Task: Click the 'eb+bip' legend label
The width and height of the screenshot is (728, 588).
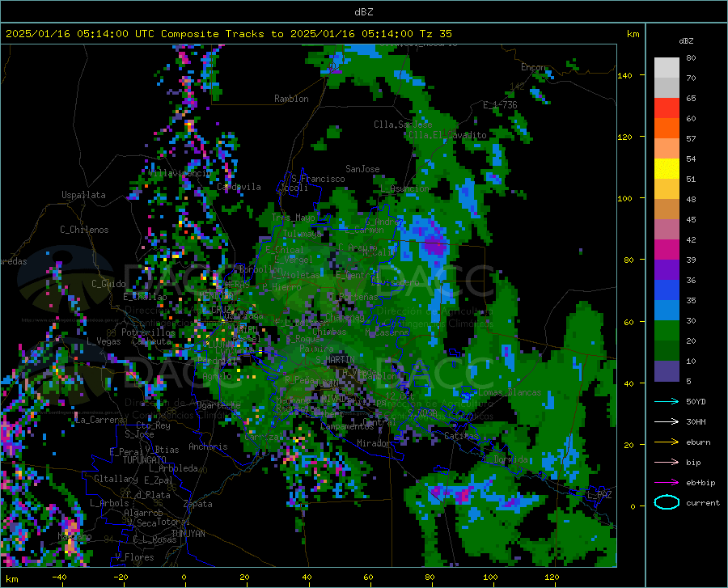Action: point(700,483)
